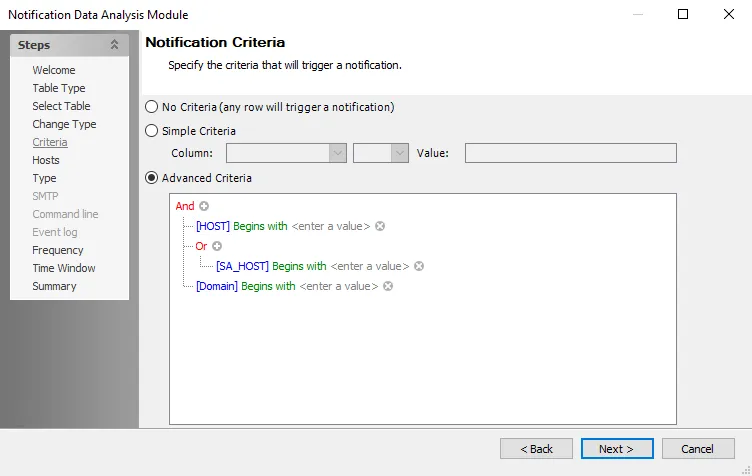Click the Steps panel header
Screen dimensions: 752x476
pyautogui.click(x=70, y=45)
